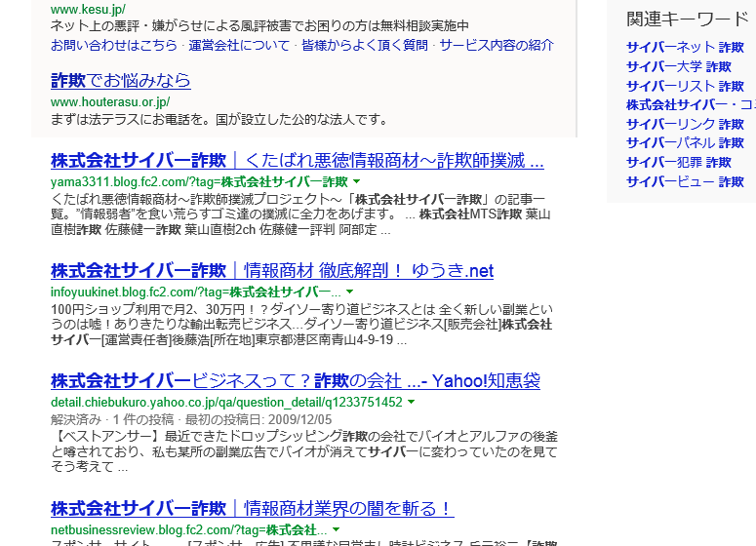Open the 詐欺でお悩みなら ad title

121,81
